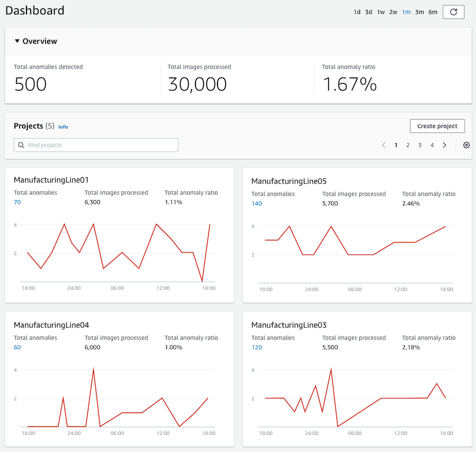Image resolution: width=476 pixels, height=452 pixels.
Task: Click the 1.11% anomaly ratio value
Action: coord(173,202)
